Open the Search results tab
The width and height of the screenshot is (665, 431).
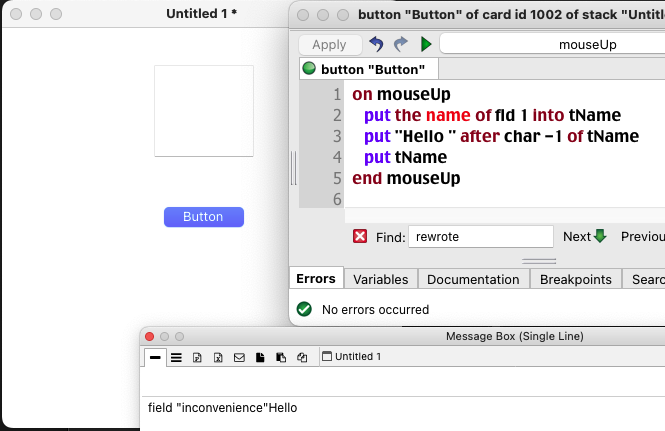pyautogui.click(x=645, y=279)
